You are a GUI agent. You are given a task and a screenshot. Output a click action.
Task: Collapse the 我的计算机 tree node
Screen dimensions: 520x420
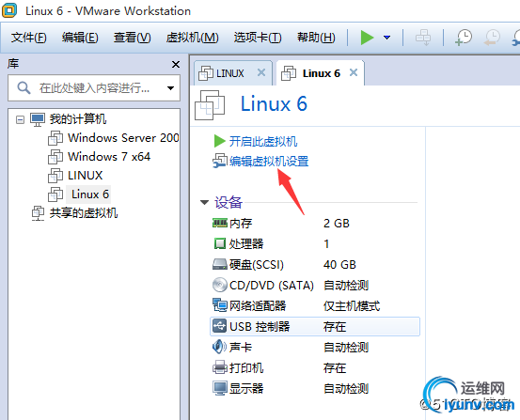21,119
